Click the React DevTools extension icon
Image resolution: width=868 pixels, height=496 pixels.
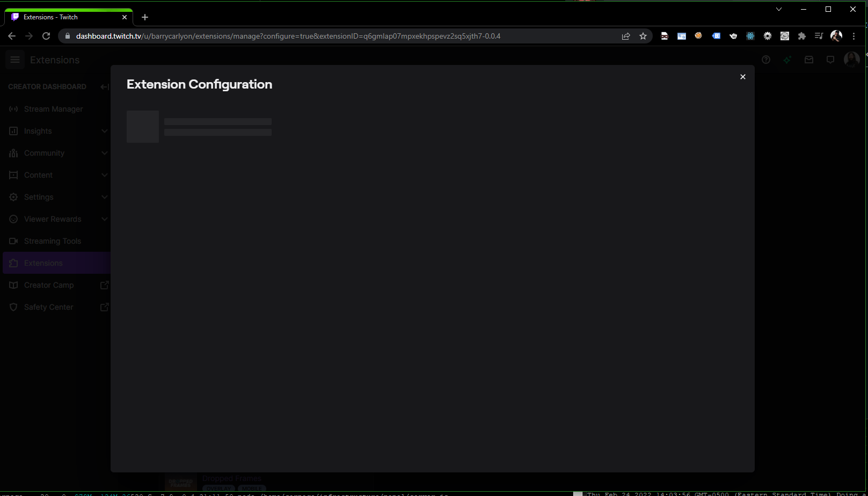750,36
